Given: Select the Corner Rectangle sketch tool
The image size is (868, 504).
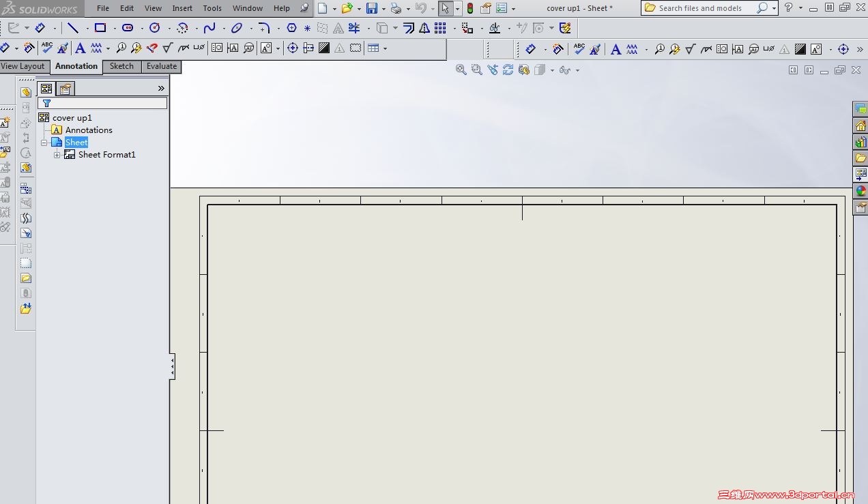Looking at the screenshot, I should tap(100, 28).
